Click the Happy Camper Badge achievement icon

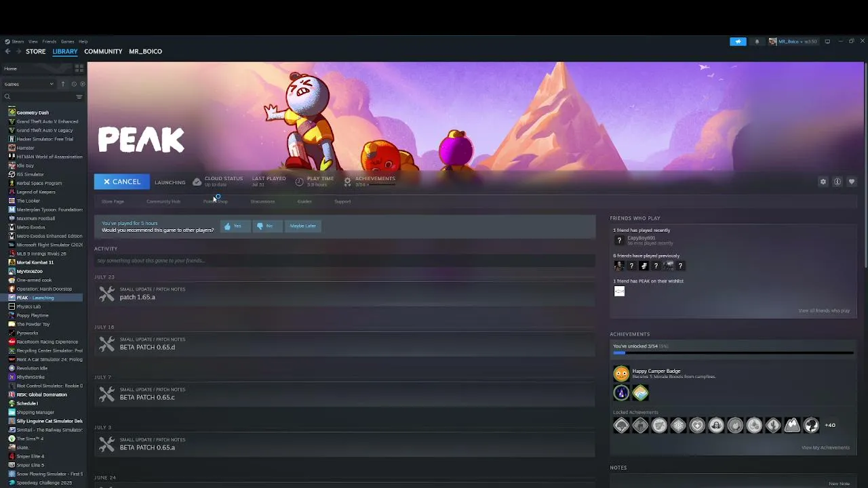click(621, 373)
